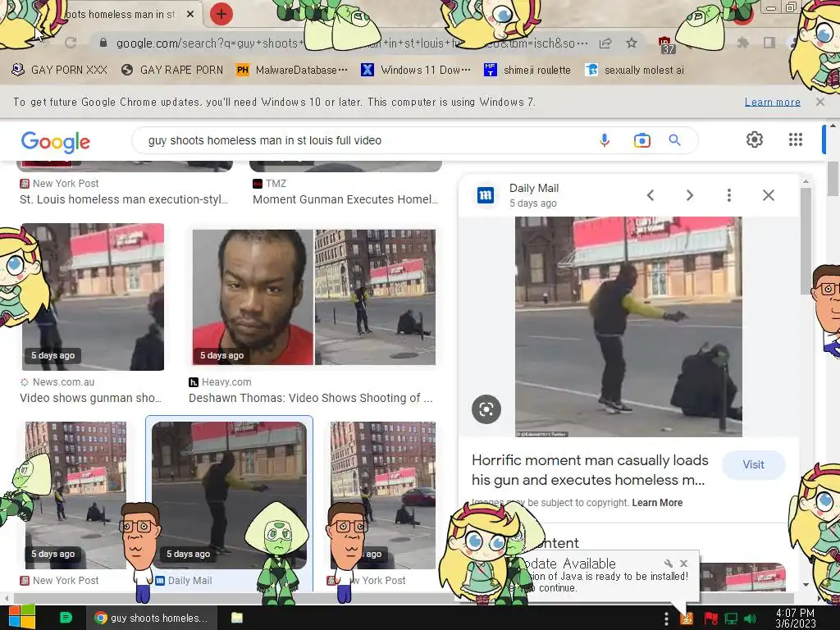Viewport: 840px width, 630px height.
Task: Open Horrific moment man casually loads headline
Action: pyautogui.click(x=590, y=470)
